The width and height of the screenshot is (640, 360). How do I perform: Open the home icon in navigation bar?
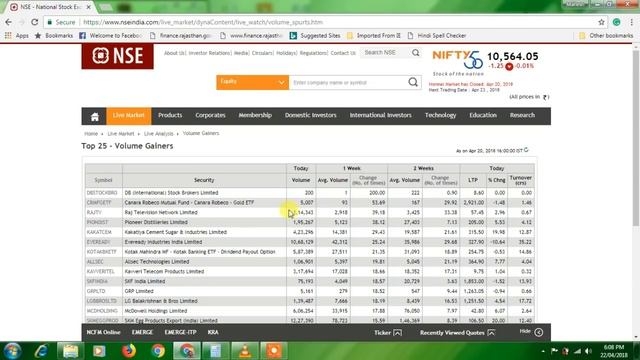pyautogui.click(x=95, y=116)
